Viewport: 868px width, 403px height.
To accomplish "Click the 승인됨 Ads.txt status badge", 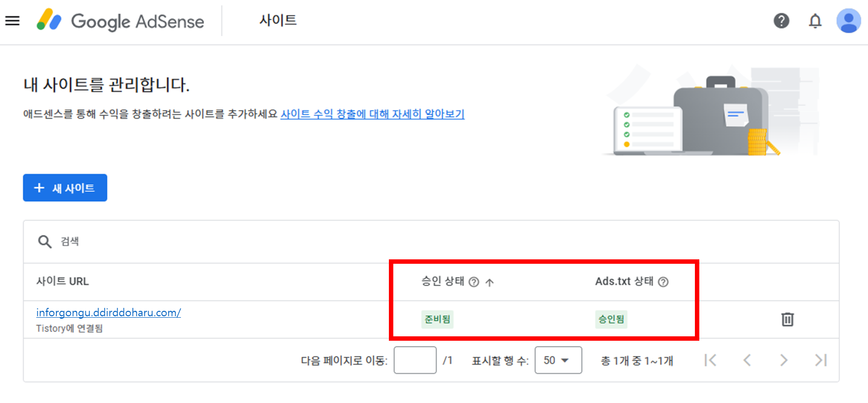I will (x=611, y=319).
